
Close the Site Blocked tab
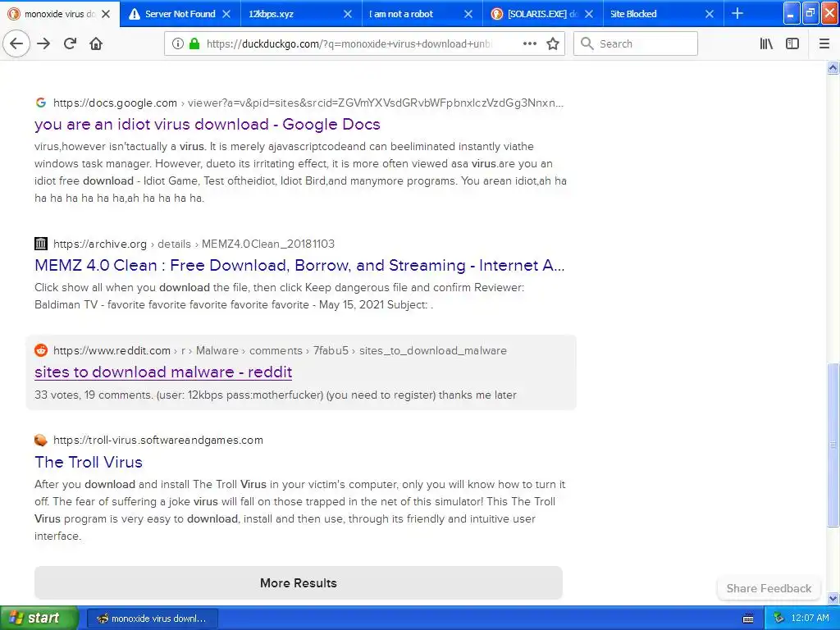coord(710,14)
